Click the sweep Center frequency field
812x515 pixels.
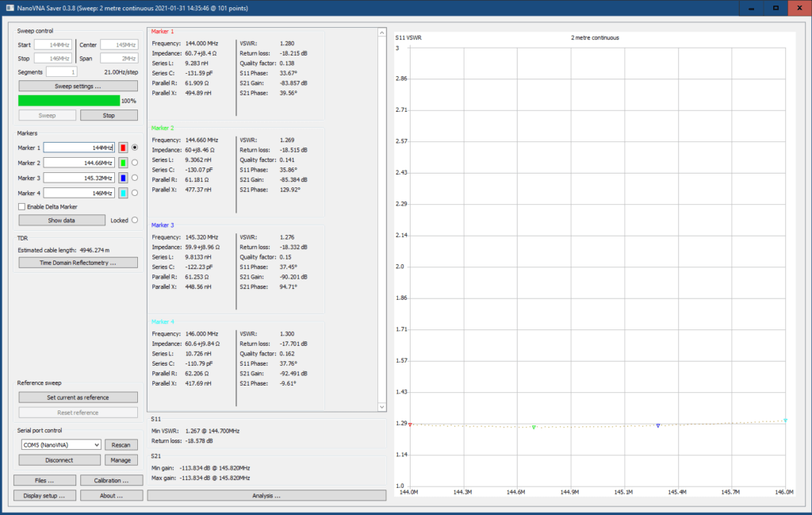tap(119, 45)
